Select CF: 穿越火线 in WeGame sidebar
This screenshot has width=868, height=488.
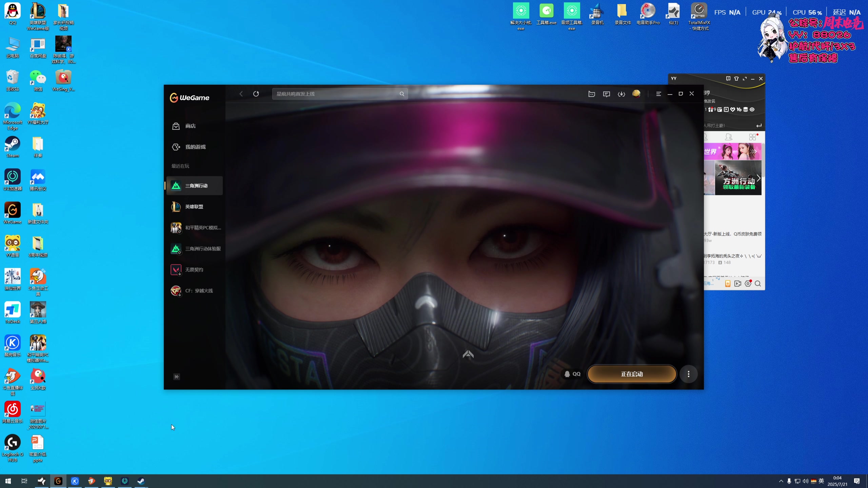pyautogui.click(x=194, y=291)
